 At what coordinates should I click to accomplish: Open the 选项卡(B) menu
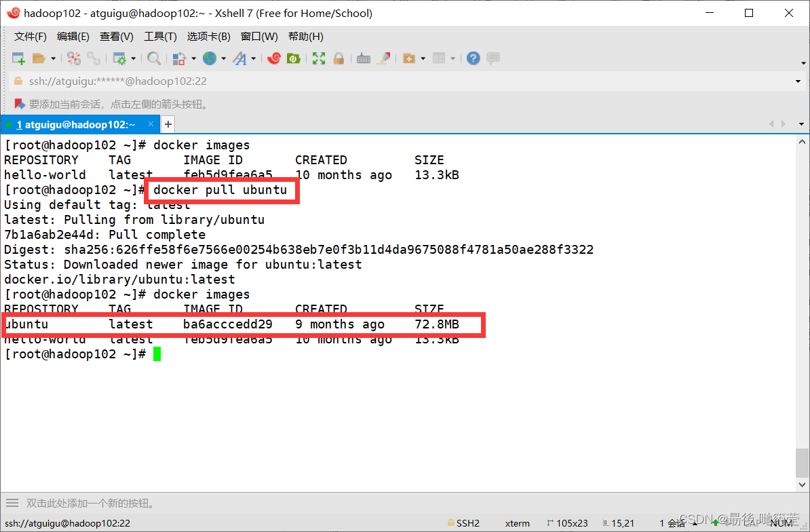(x=208, y=37)
